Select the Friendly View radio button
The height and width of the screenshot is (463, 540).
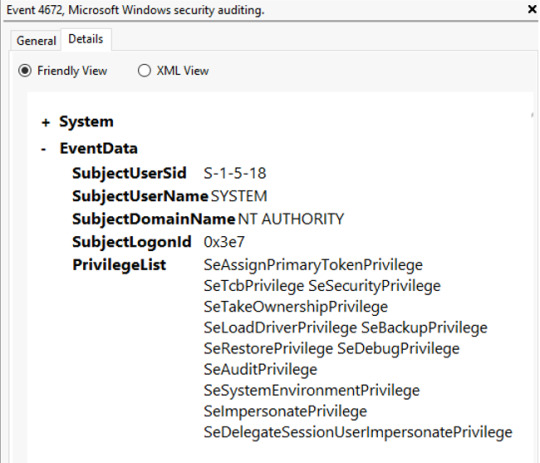[25, 71]
